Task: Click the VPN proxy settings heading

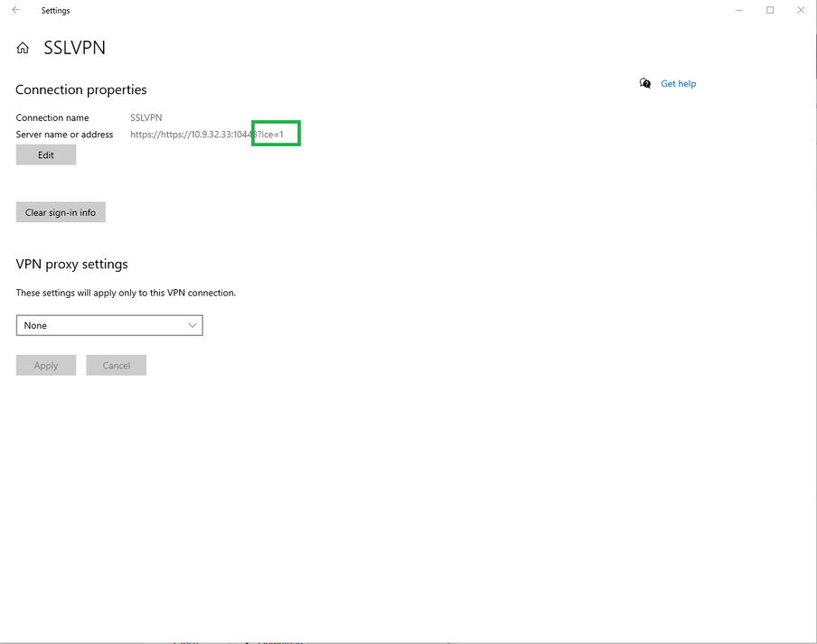Action: (70, 264)
